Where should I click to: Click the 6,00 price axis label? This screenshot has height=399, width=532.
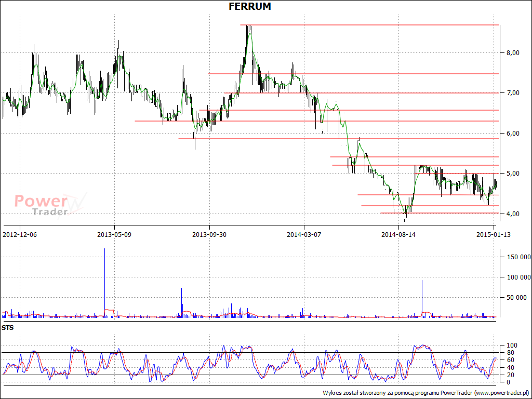[512, 134]
